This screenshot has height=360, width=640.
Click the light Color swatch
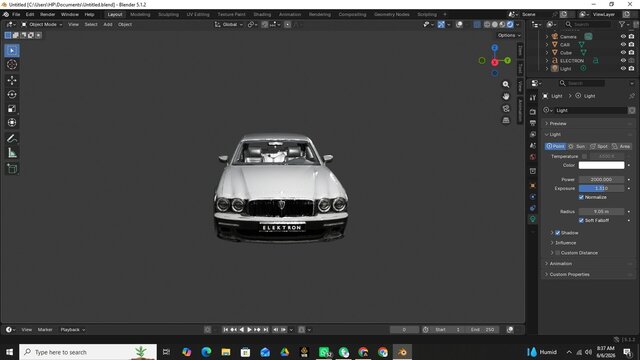pos(601,165)
